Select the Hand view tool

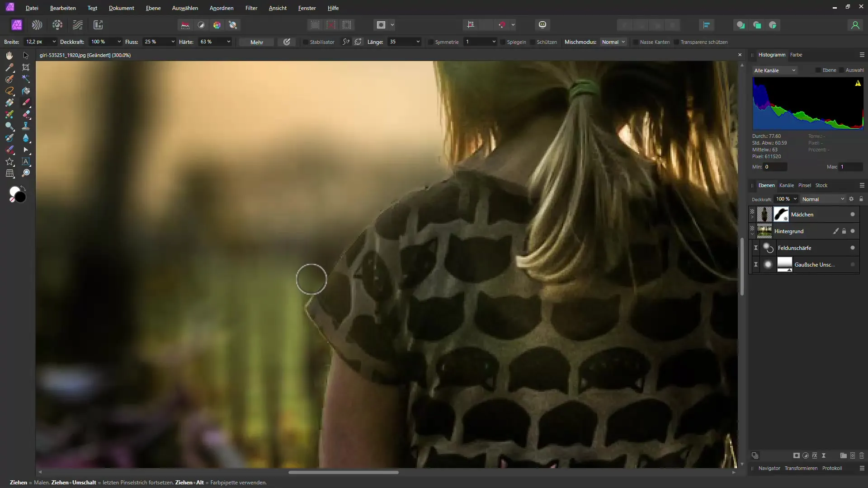[x=9, y=55]
